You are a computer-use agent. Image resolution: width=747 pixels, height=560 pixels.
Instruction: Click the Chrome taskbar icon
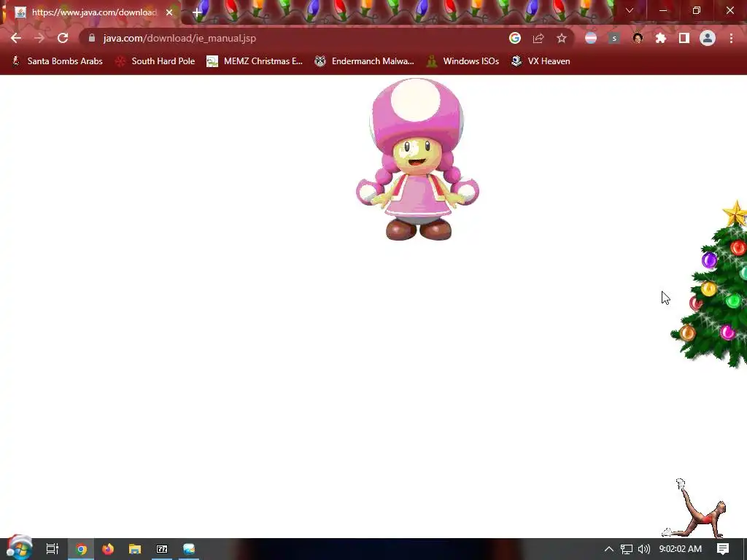click(x=81, y=549)
